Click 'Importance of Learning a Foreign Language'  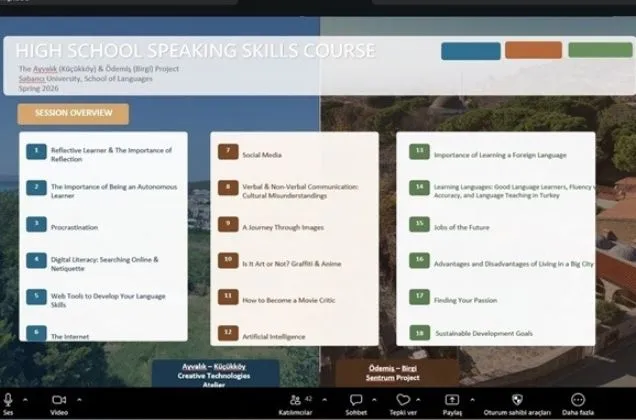click(x=500, y=155)
